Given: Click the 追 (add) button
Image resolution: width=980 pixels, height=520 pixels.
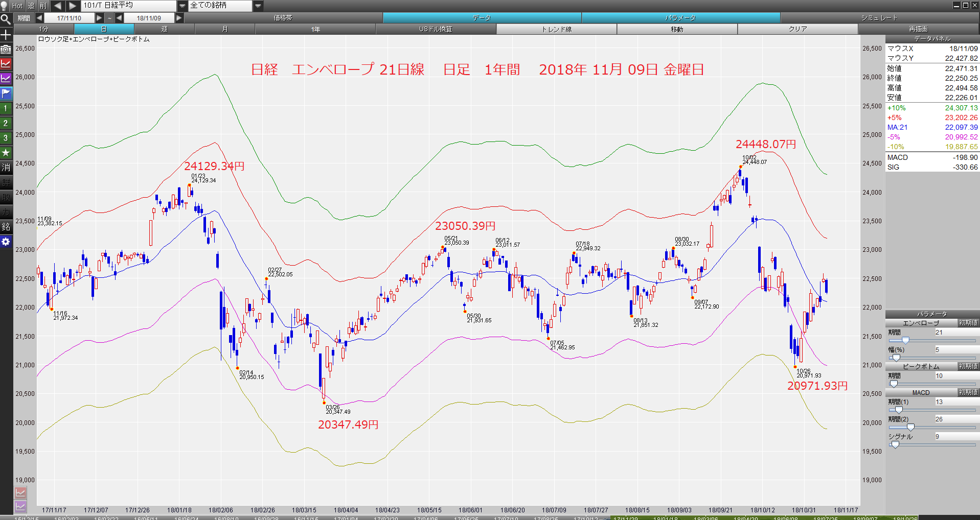Looking at the screenshot, I should point(31,6).
